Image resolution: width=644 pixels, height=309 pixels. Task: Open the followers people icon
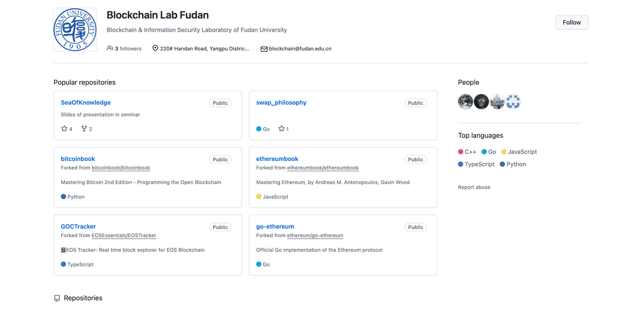[110, 48]
